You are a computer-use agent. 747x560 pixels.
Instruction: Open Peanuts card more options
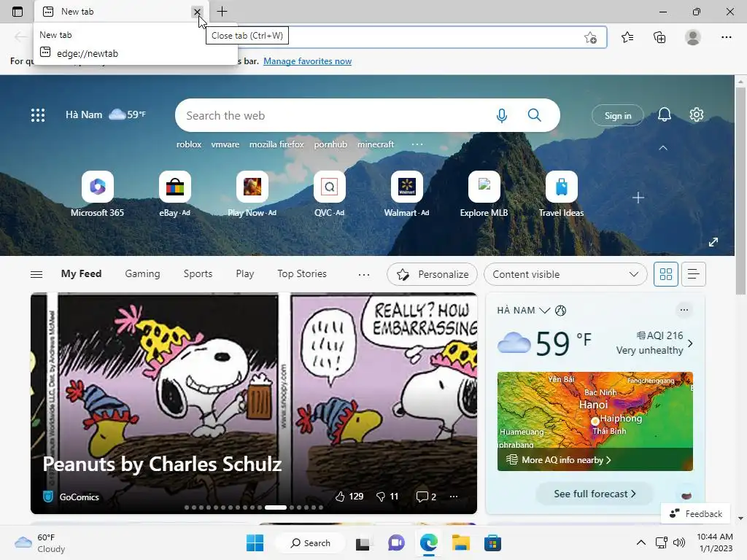point(454,497)
